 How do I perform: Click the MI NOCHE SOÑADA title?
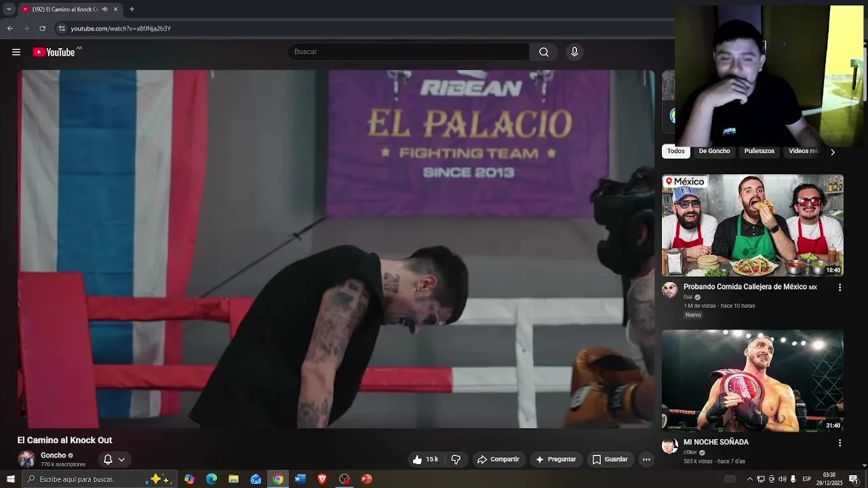[x=716, y=442]
